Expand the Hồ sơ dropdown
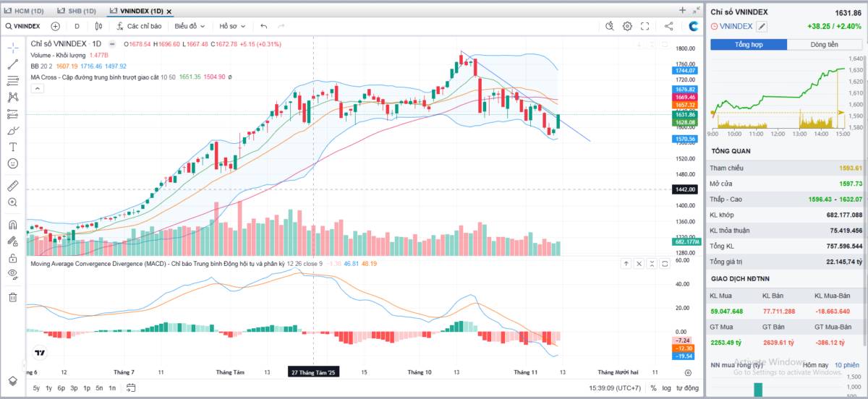 232,26
